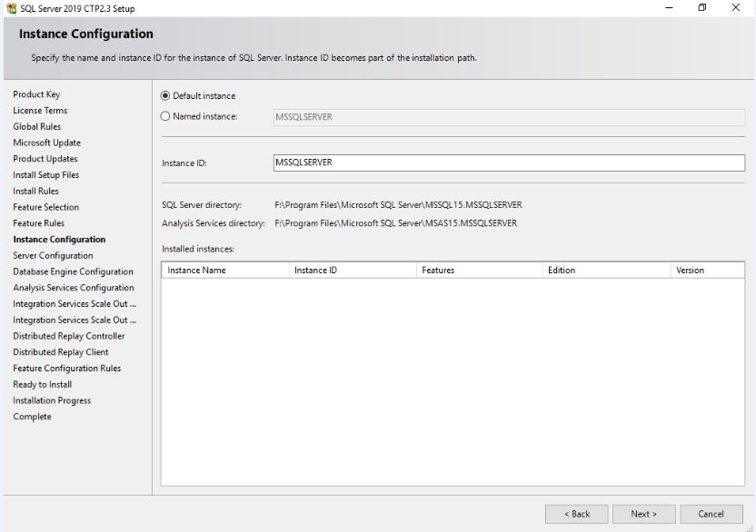Select Instance Configuration step in sidebar

(59, 240)
